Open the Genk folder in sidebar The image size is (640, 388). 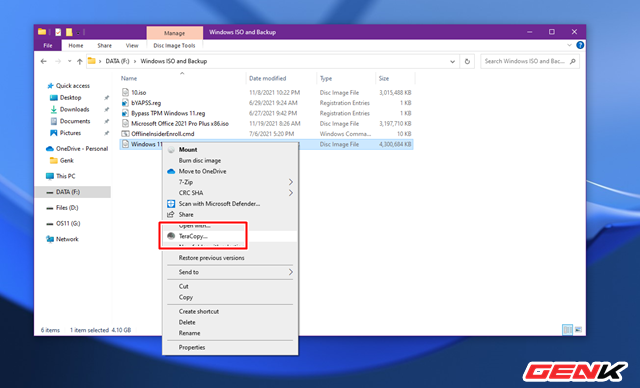tap(66, 160)
